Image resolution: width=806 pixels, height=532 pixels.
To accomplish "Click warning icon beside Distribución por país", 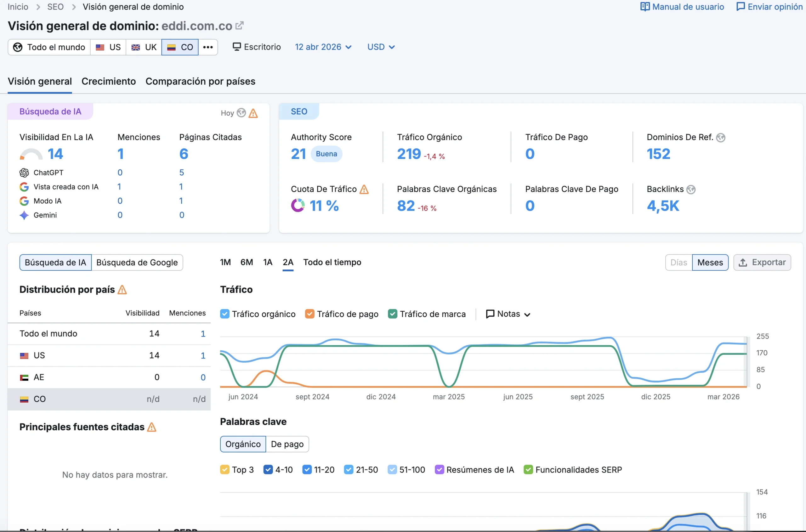I will coord(122,289).
